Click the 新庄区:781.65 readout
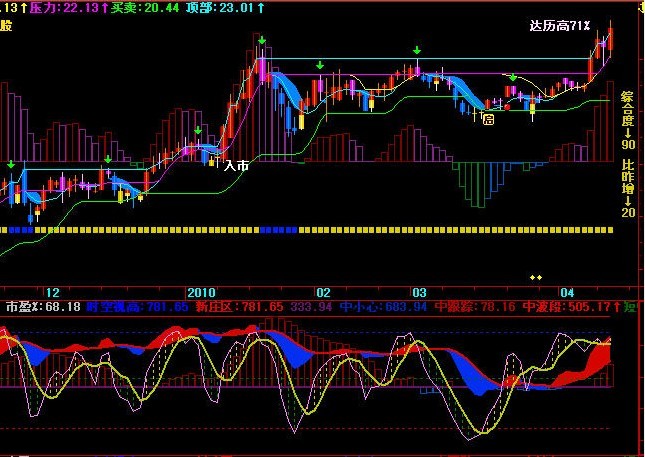 [x=239, y=306]
